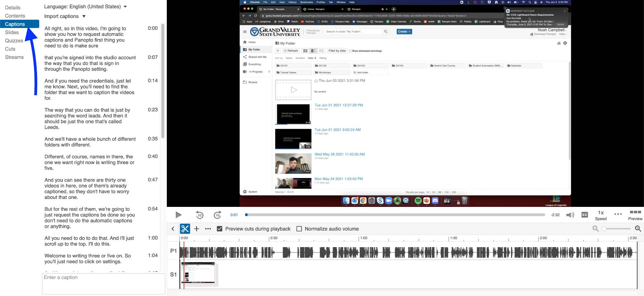This screenshot has height=296, width=644.
Task: Enable Normalize audio volume
Action: [299, 229]
